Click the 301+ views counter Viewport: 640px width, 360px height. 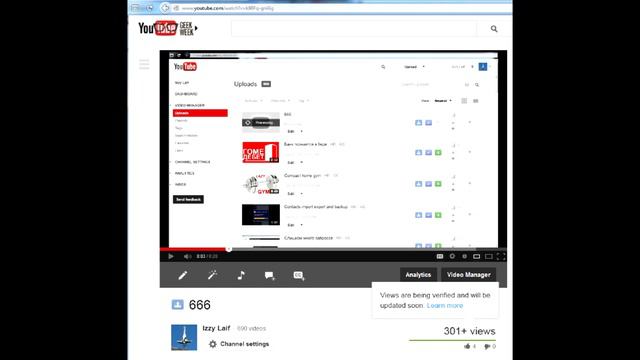[x=469, y=331]
